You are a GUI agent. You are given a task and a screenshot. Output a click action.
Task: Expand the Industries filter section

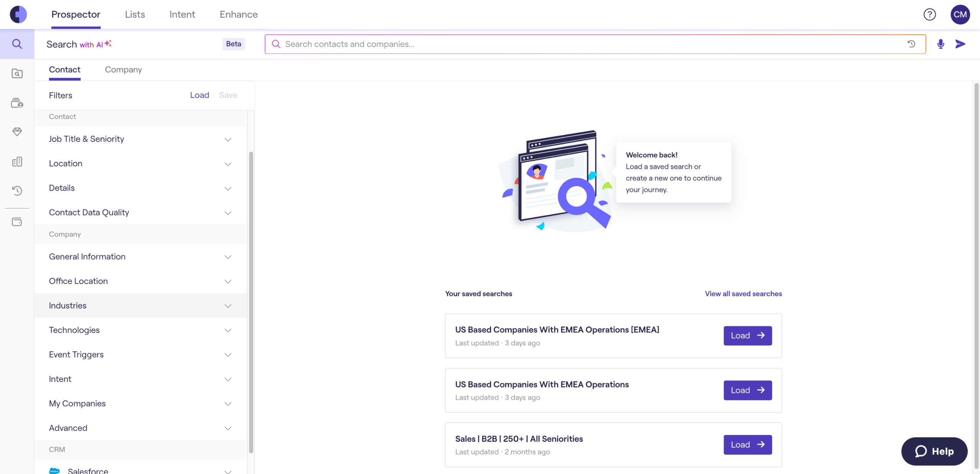tap(140, 306)
